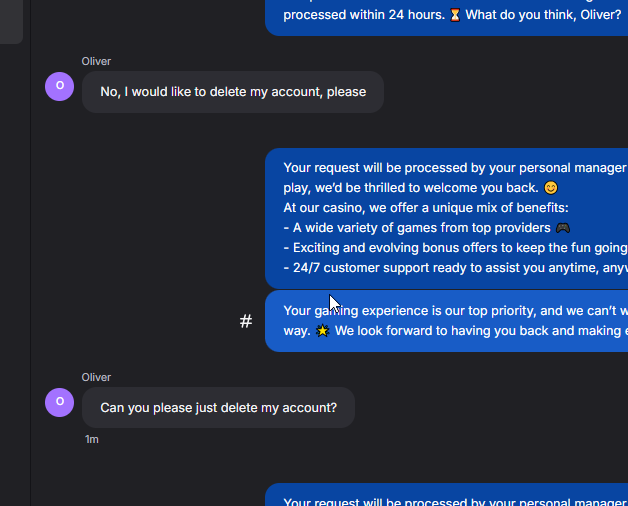The image size is (628, 506).
Task: Click Oliver's avatar beside the first delete-account message
Action: coord(60,86)
